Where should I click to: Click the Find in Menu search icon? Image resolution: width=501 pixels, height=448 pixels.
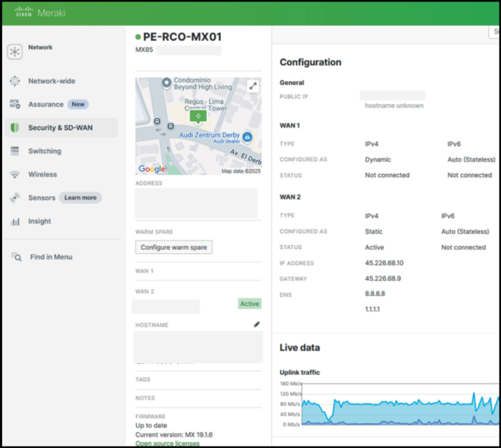coord(16,257)
